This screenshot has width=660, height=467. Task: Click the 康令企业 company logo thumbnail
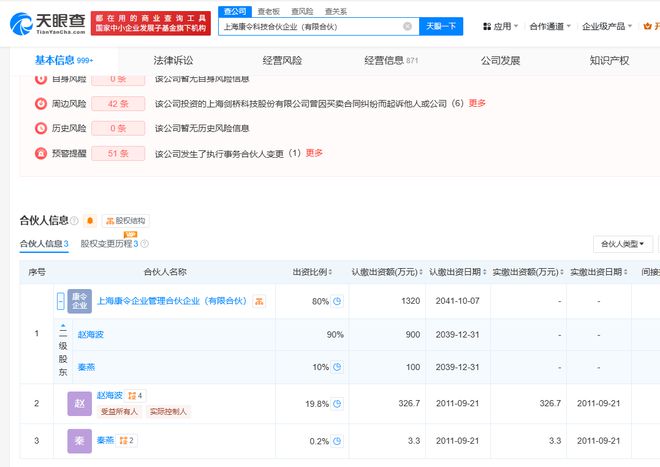pyautogui.click(x=80, y=301)
